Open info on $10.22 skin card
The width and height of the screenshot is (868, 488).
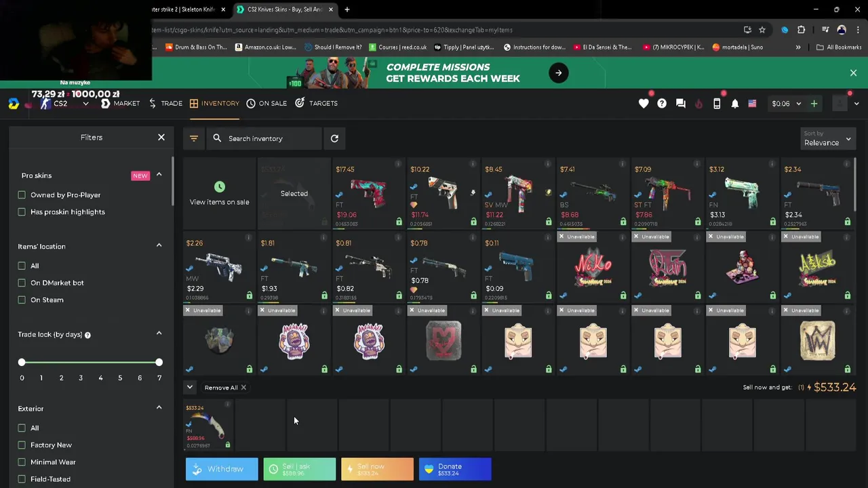tap(473, 165)
